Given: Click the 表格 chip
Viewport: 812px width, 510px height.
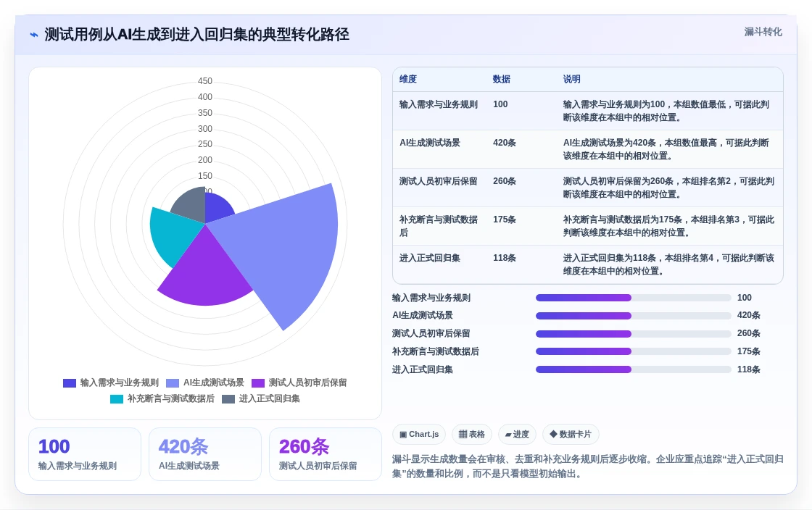Looking at the screenshot, I should click(x=472, y=435).
